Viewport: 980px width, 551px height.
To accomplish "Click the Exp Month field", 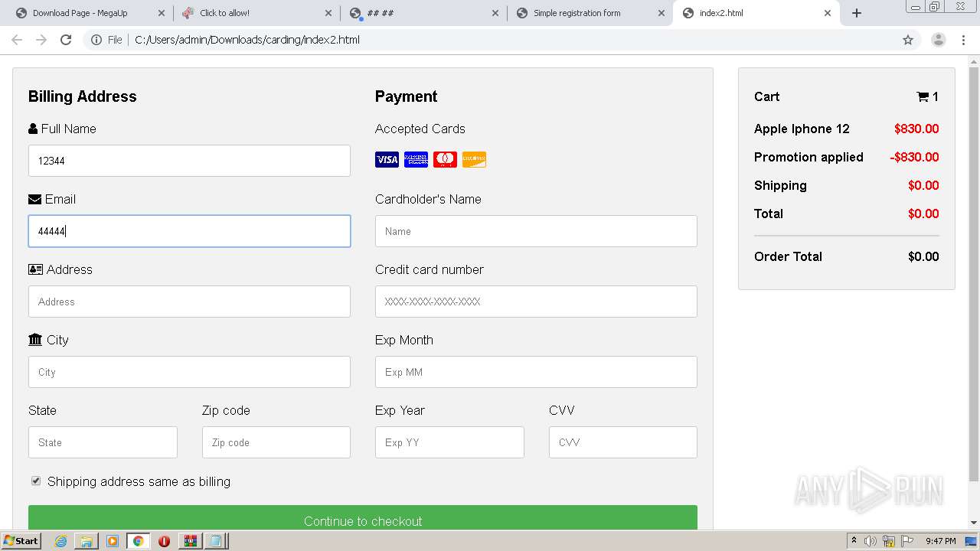I will tap(536, 372).
